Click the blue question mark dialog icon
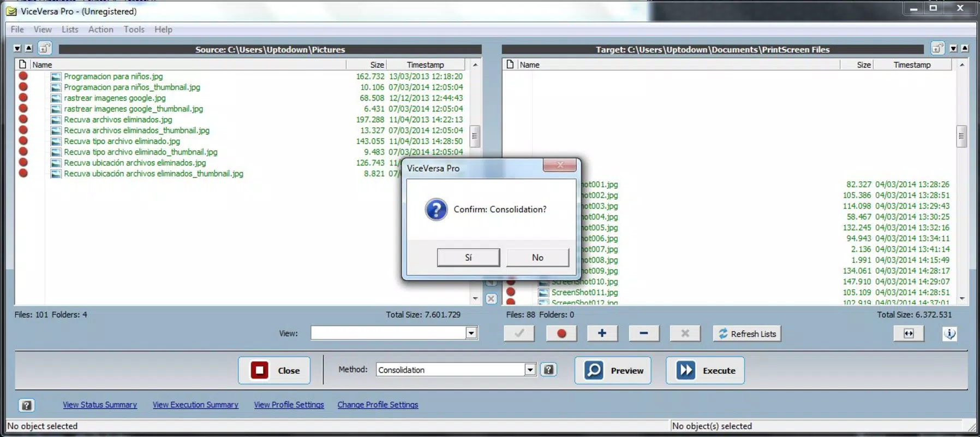This screenshot has width=980, height=437. click(x=436, y=210)
